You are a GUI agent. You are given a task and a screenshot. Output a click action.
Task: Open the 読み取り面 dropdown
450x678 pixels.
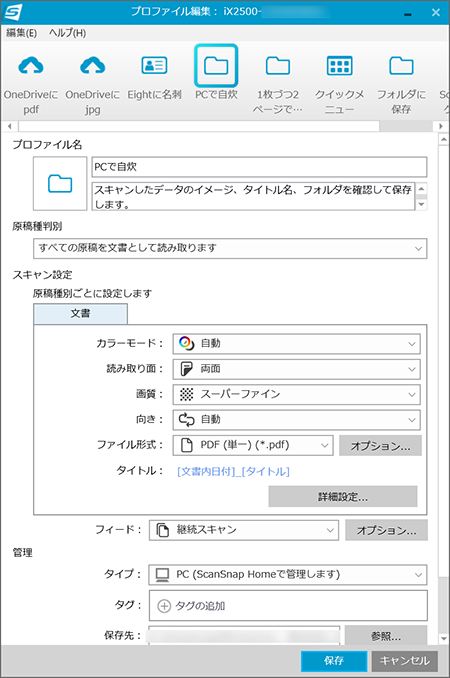pyautogui.click(x=296, y=369)
